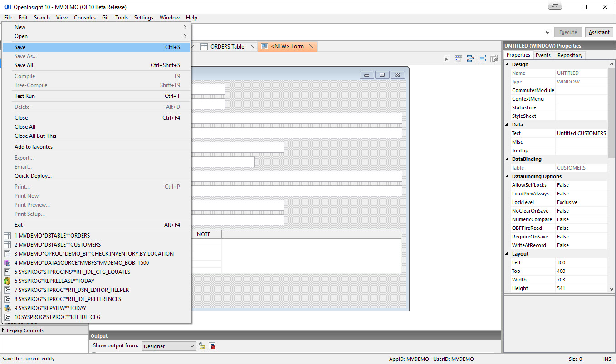Click the grid edit pencil toolbar icon

coord(494,58)
